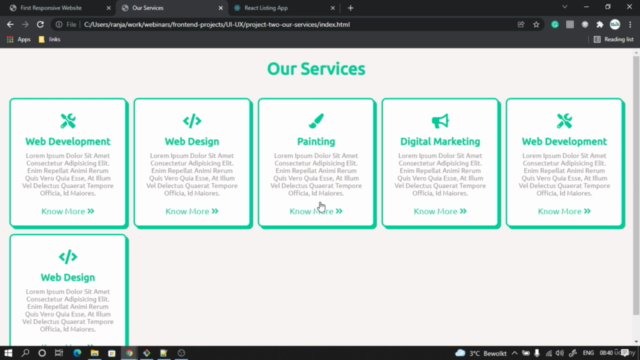Open the links bookmark folder
Viewport: 640px width, 360px height.
coord(49,40)
